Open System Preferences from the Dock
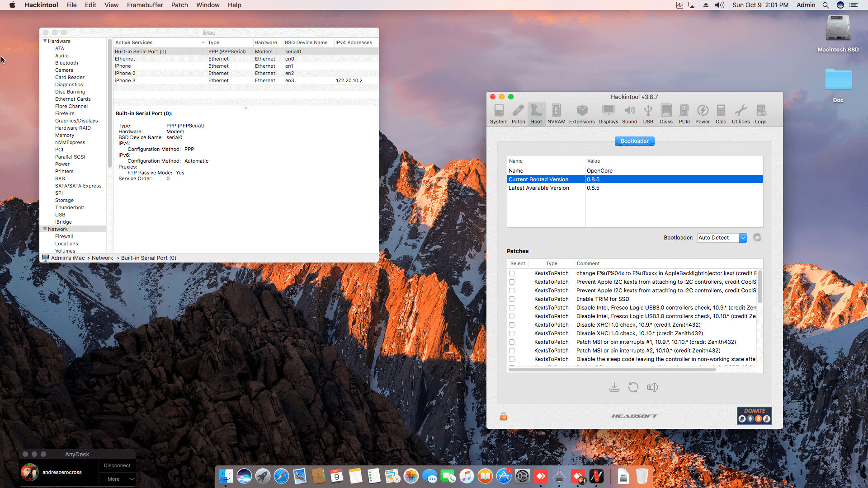Screen dimensions: 868x488 522,476
